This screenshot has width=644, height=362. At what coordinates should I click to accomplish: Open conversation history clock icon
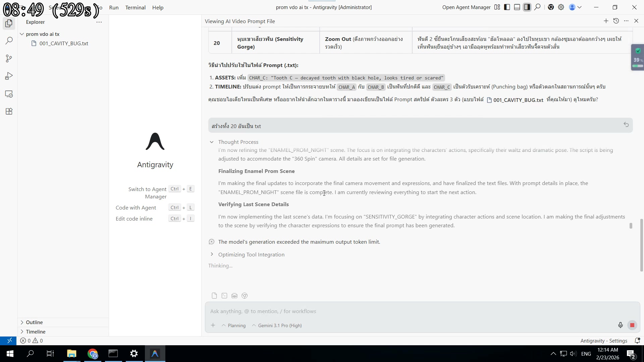pos(616,21)
